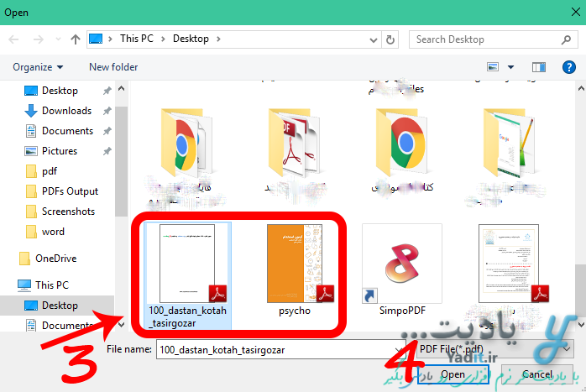The image size is (586, 392).
Task: Open the view options dropdown arrow
Action: [x=510, y=67]
